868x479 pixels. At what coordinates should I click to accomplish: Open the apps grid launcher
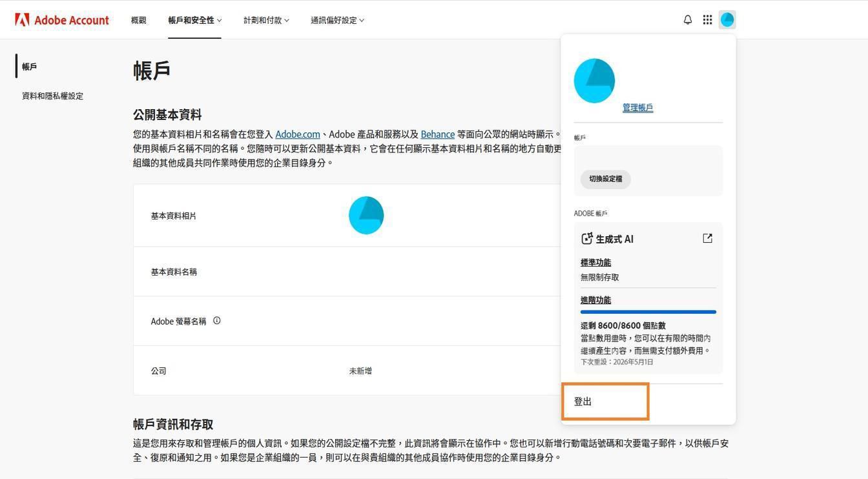pyautogui.click(x=708, y=20)
